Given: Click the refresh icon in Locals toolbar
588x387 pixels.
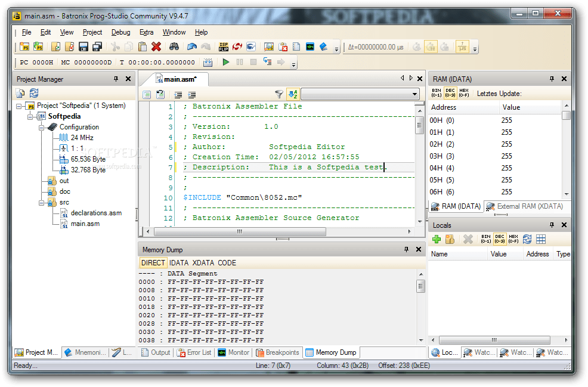Looking at the screenshot, I should click(x=527, y=239).
